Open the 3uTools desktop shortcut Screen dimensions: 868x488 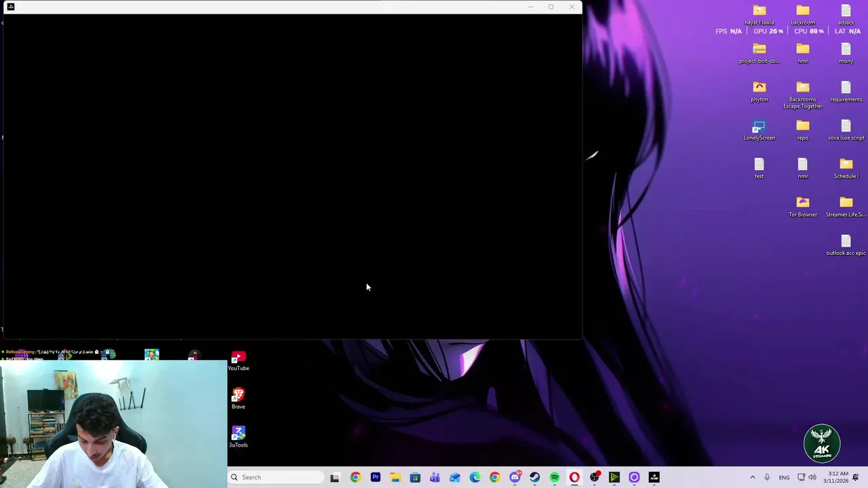click(238, 436)
